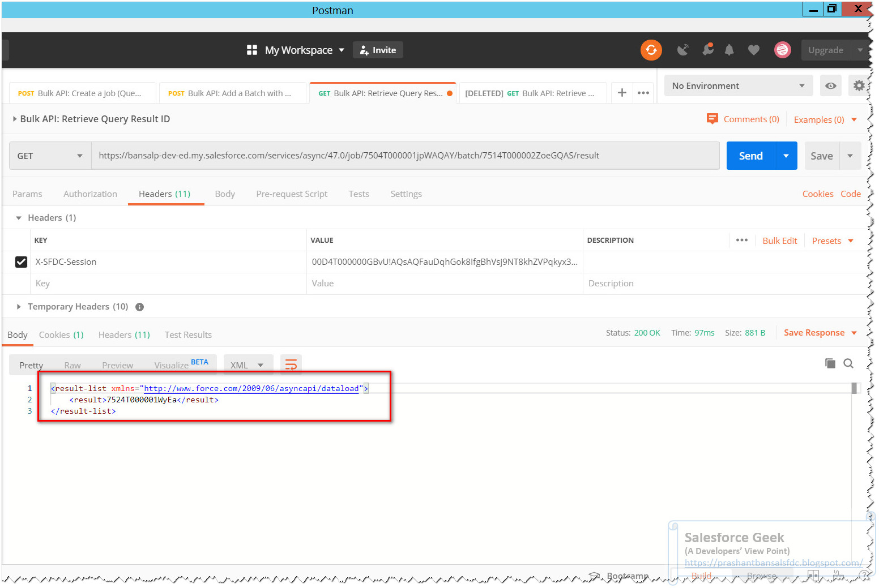This screenshot has height=588, width=879.
Task: Switch to the Pre-request Script tab
Action: coord(292,194)
